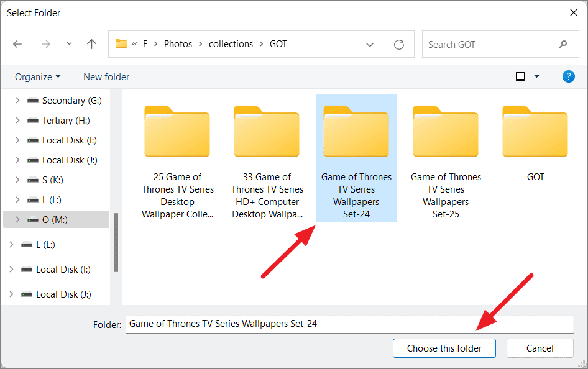Click the Search GOT field
The height and width of the screenshot is (369, 588).
tap(500, 44)
